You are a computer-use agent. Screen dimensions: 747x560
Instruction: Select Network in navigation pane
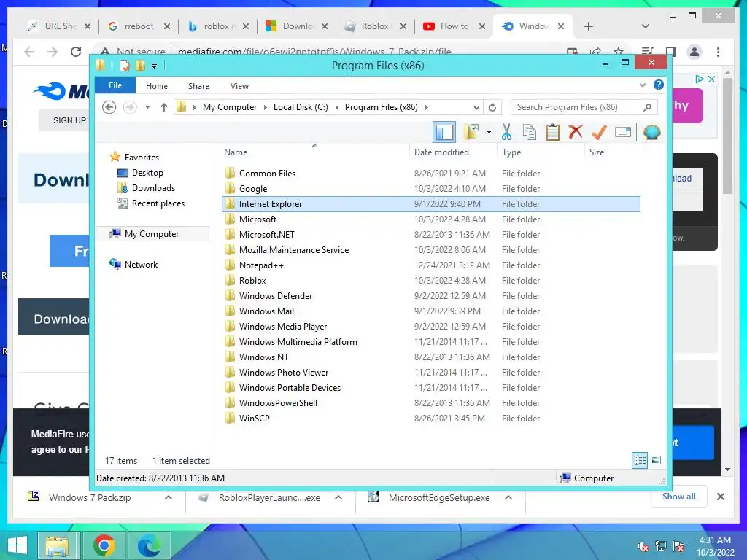[141, 264]
